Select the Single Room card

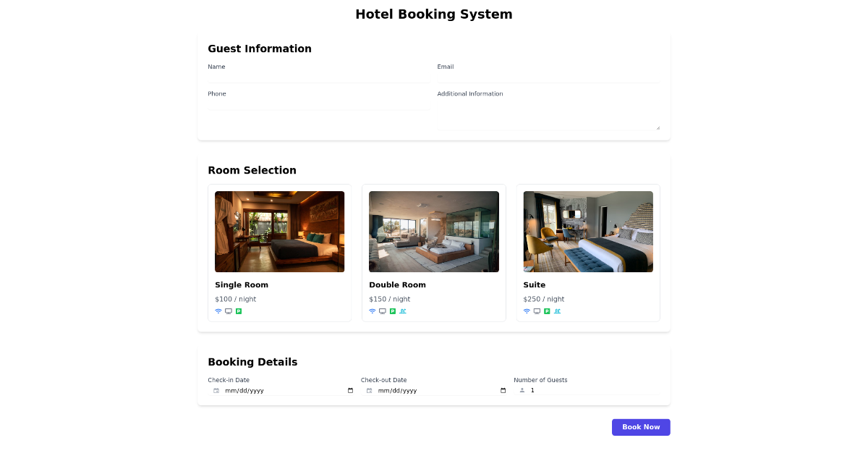pos(279,253)
